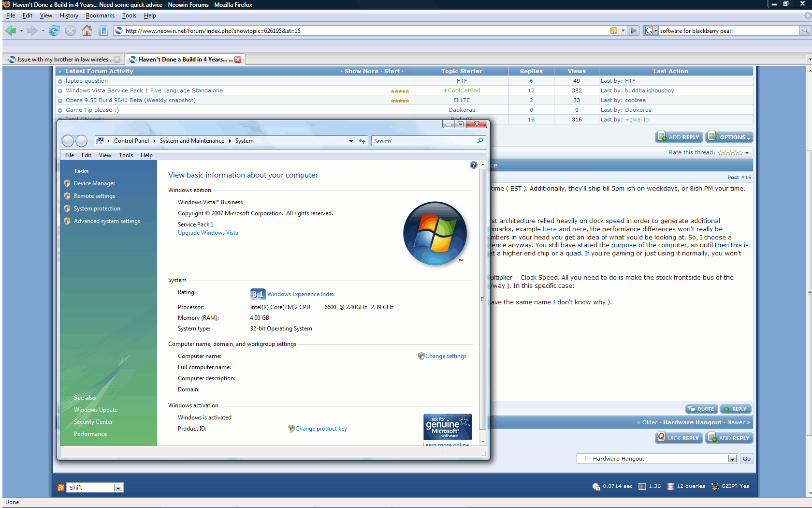This screenshot has width=812, height=508.
Task: Click the Reload page icon
Action: pyautogui.click(x=54, y=31)
